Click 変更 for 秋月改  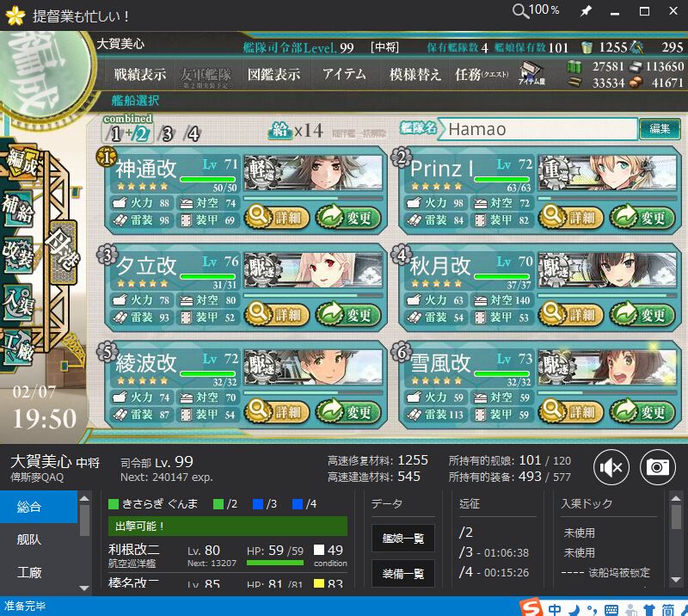(642, 314)
